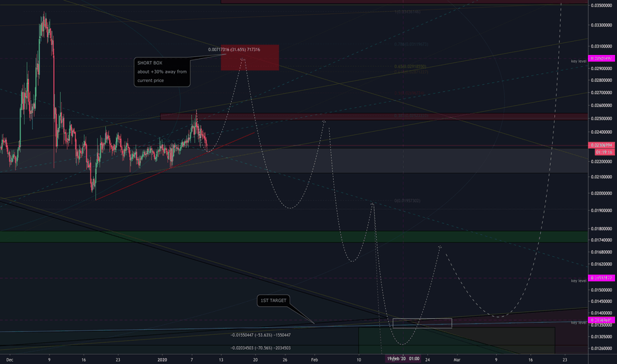
Task: Click the magenta key level price tag near 0.0155
Action: pyautogui.click(x=601, y=278)
